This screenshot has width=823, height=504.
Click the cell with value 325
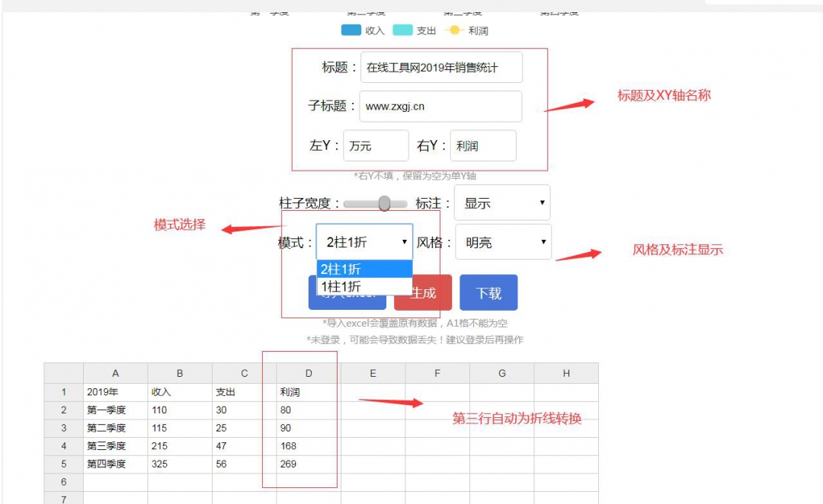(x=180, y=464)
